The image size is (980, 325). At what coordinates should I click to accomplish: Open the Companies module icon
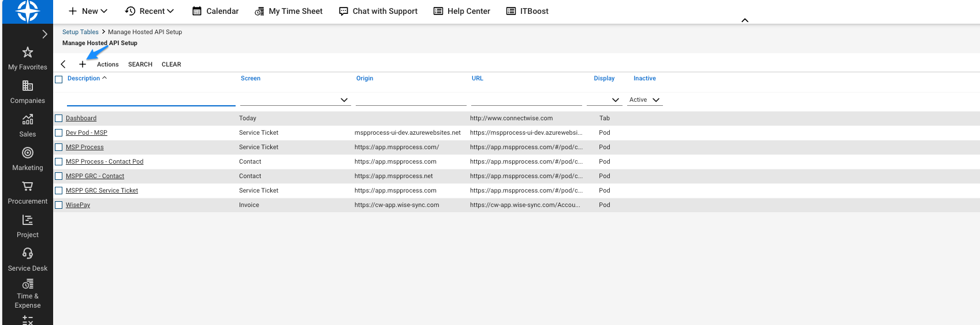click(28, 86)
